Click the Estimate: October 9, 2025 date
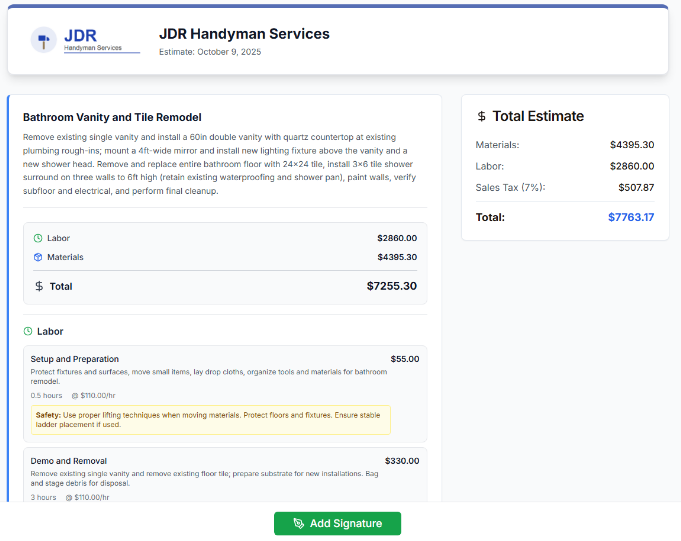 (210, 52)
